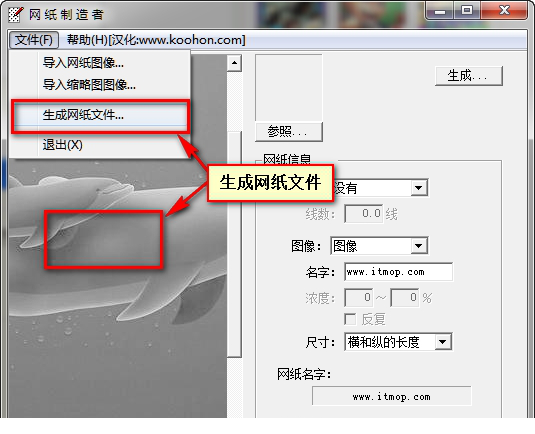This screenshot has width=535, height=434.
Task: Click the app icon in title bar
Action: 15,14
